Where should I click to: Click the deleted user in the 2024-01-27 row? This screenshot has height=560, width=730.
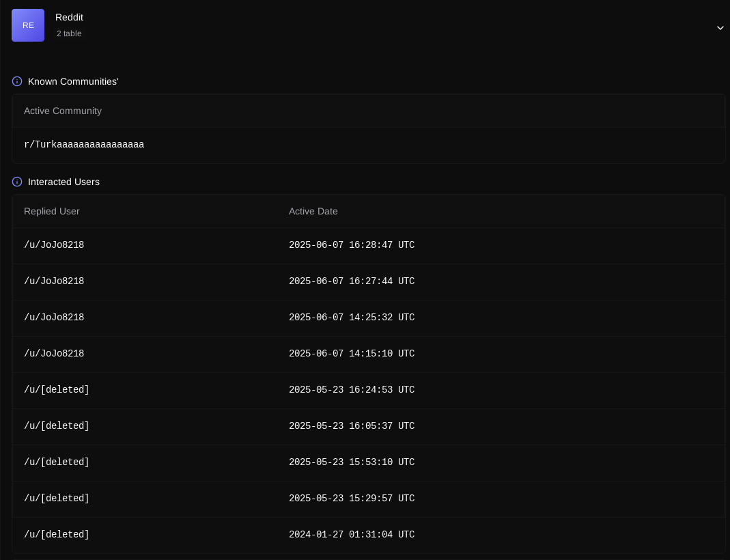click(x=57, y=535)
